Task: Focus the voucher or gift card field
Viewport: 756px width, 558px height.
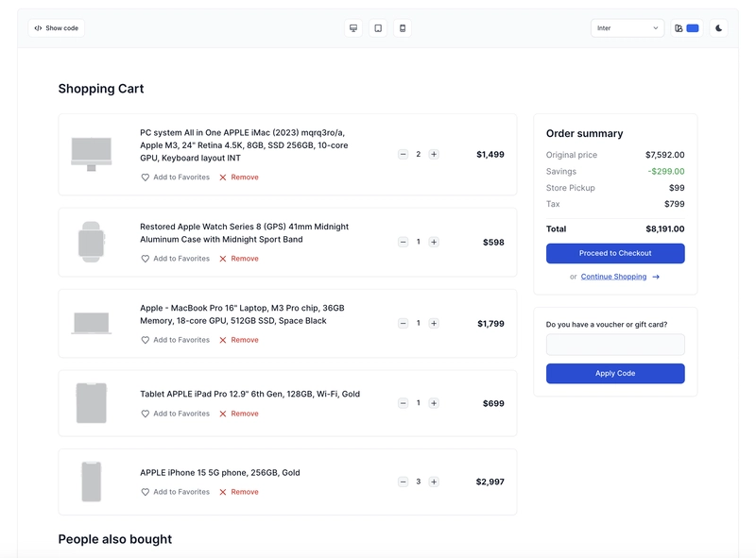Action: tap(615, 345)
